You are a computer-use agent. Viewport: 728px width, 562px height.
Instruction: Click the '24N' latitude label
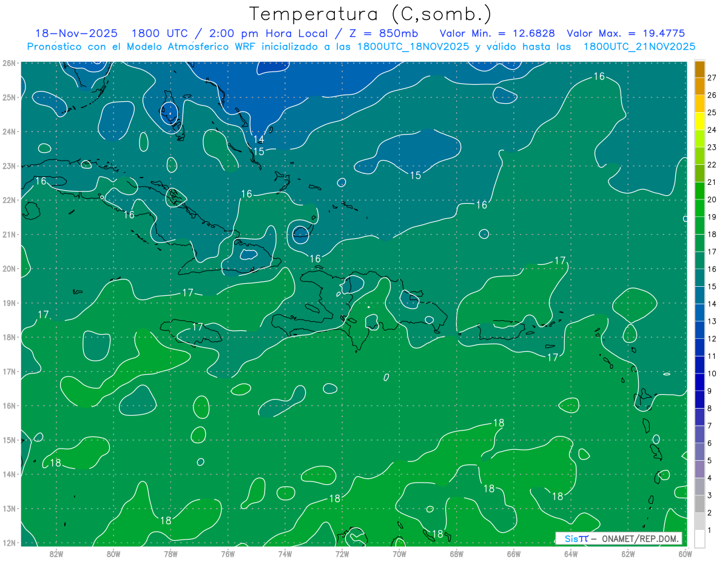[x=9, y=132]
